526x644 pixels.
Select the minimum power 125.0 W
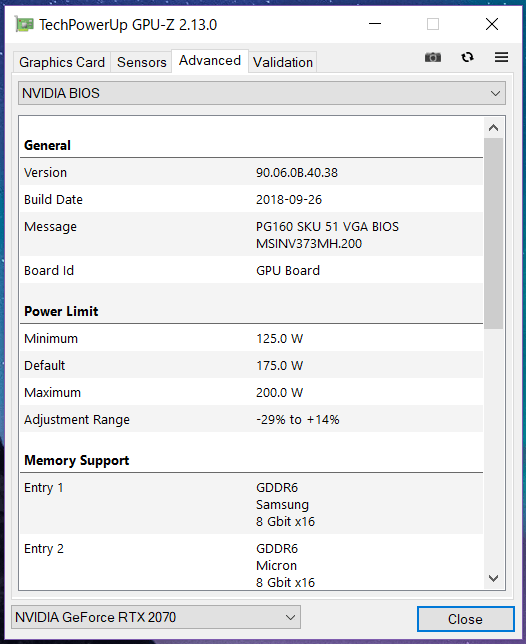(280, 339)
